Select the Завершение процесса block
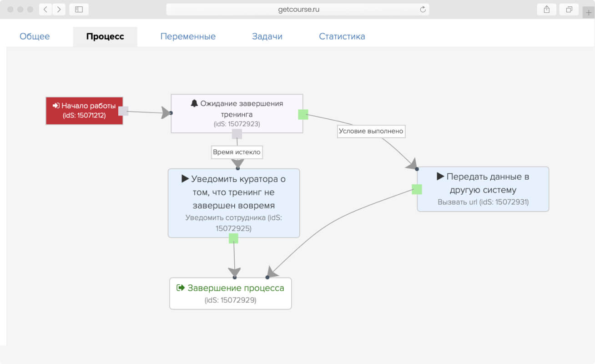The image size is (595, 364). [231, 293]
